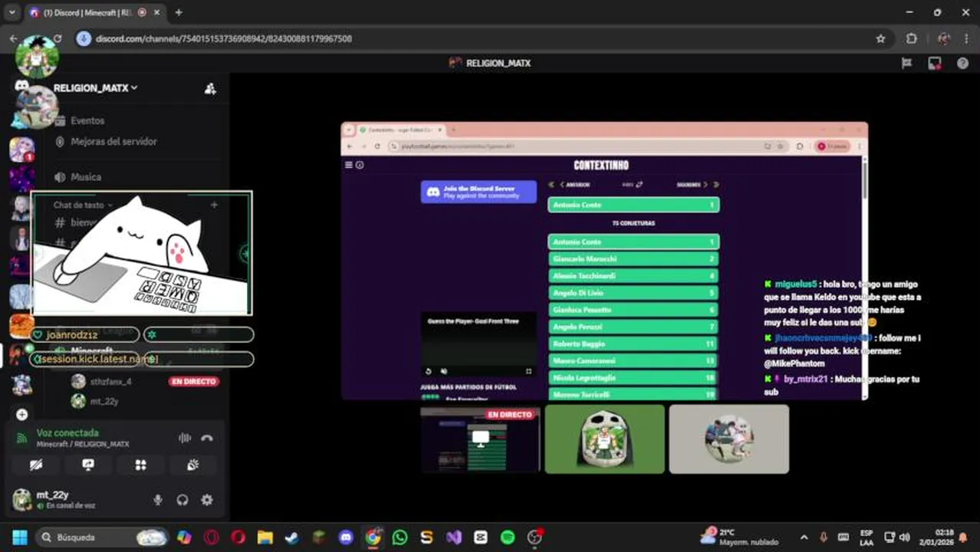Add a server with plus button
980x552 pixels.
point(21,415)
